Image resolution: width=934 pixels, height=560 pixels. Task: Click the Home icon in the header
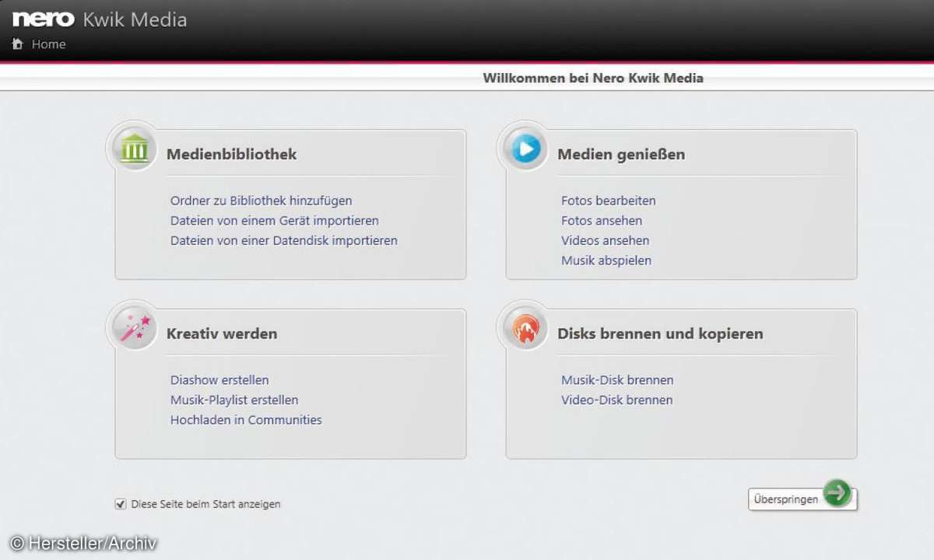(18, 44)
